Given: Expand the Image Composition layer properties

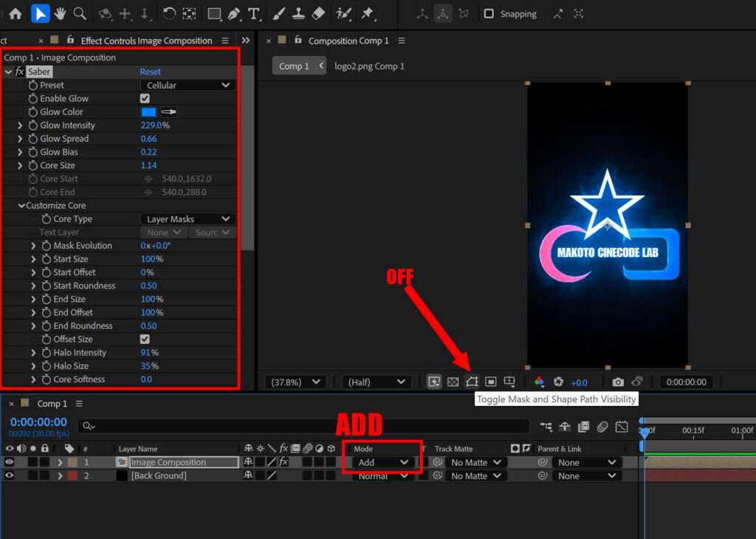Looking at the screenshot, I should point(60,462).
